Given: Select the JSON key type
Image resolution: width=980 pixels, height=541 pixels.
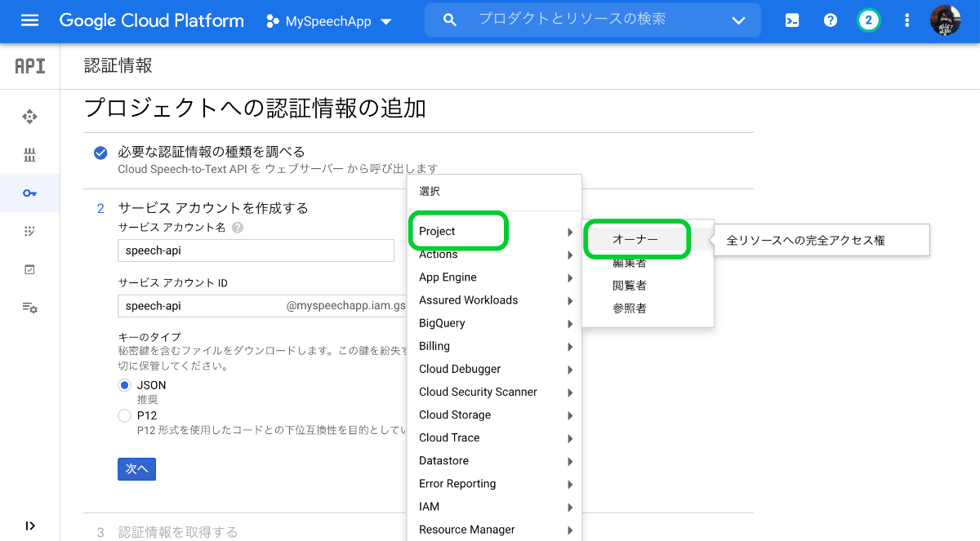Looking at the screenshot, I should click(x=125, y=385).
